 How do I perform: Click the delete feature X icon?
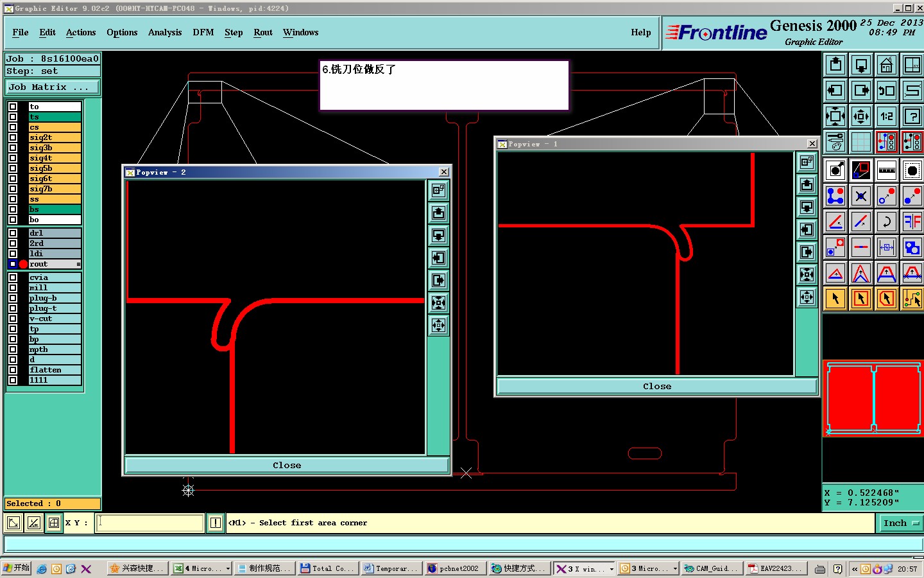pyautogui.click(x=861, y=196)
